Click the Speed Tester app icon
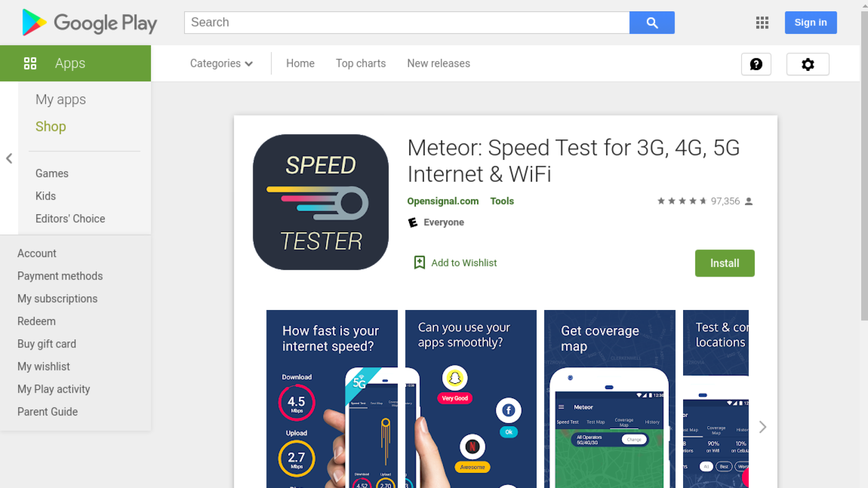The image size is (868, 488). [321, 202]
